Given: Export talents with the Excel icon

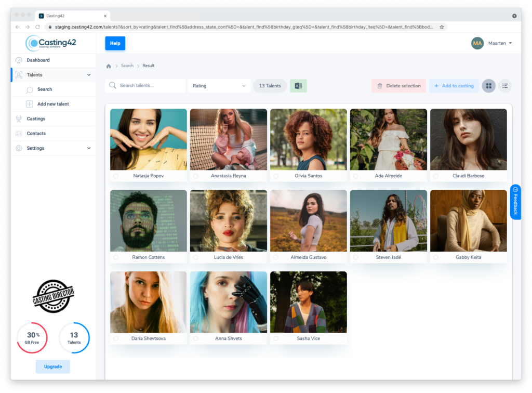Looking at the screenshot, I should pyautogui.click(x=298, y=86).
